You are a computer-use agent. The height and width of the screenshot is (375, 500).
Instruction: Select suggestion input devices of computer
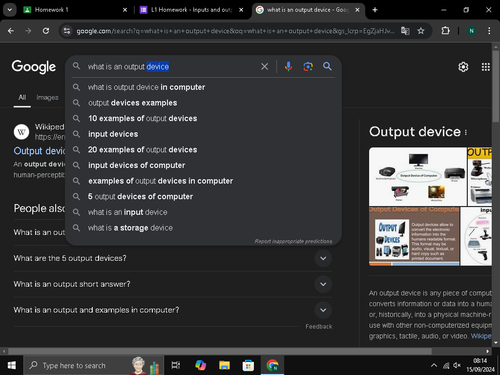(x=203, y=165)
